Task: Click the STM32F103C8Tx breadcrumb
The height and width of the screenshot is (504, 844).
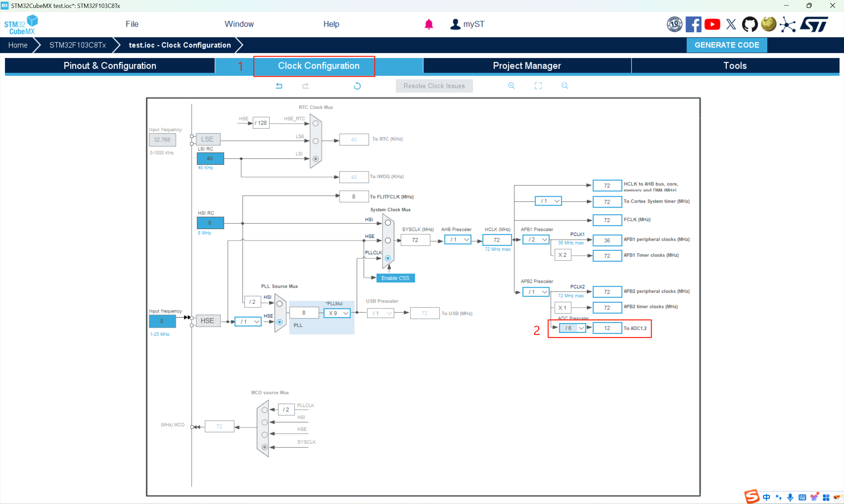Action: pos(78,45)
